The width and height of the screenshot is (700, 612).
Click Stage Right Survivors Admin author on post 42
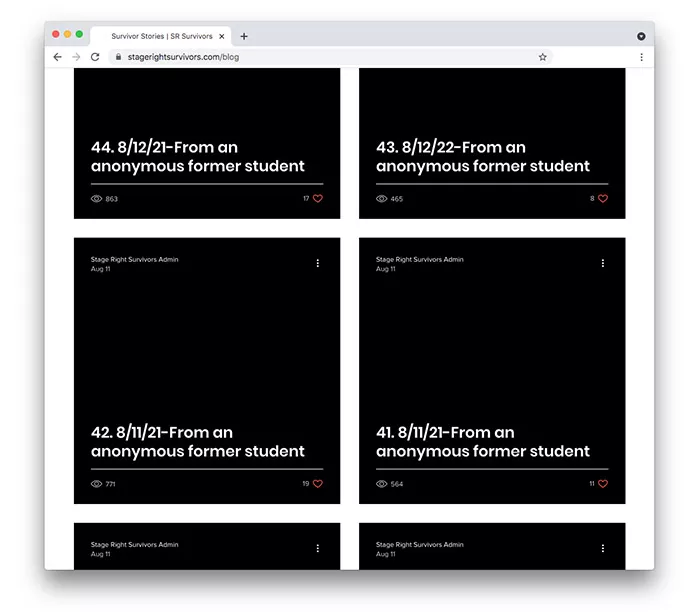coord(134,260)
